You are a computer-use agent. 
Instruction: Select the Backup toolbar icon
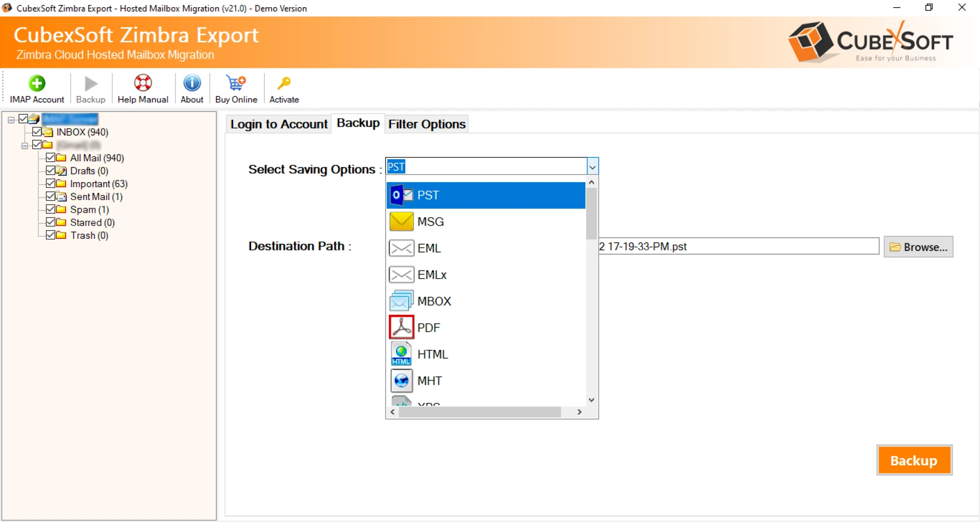click(x=90, y=88)
